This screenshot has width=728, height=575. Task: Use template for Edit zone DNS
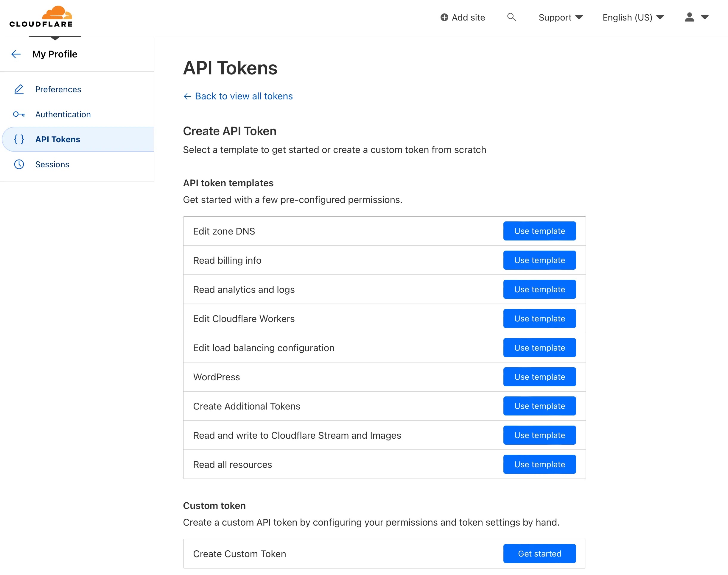click(x=539, y=231)
